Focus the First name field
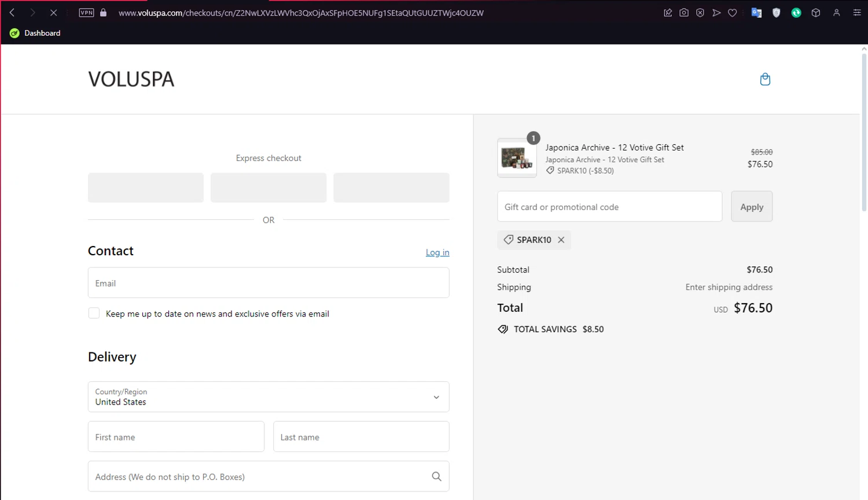The width and height of the screenshot is (868, 500). (176, 437)
